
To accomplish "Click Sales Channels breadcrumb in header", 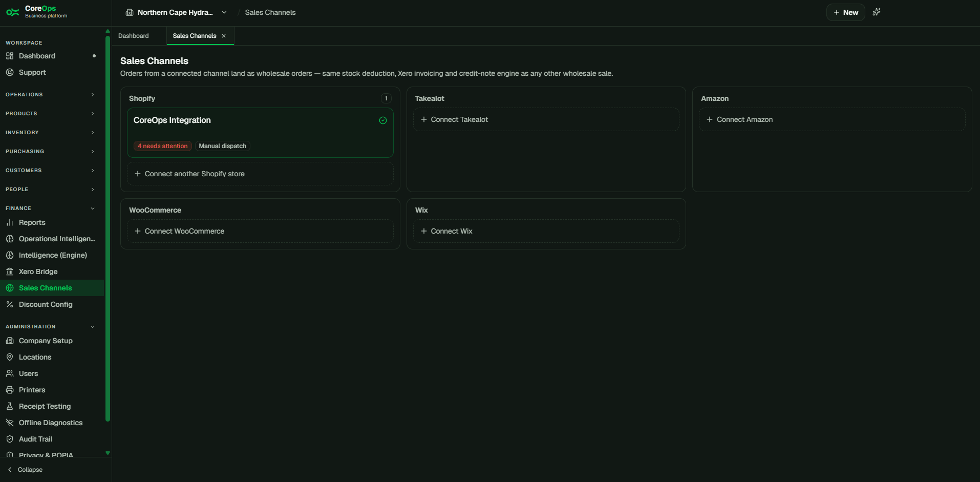I will pos(270,12).
